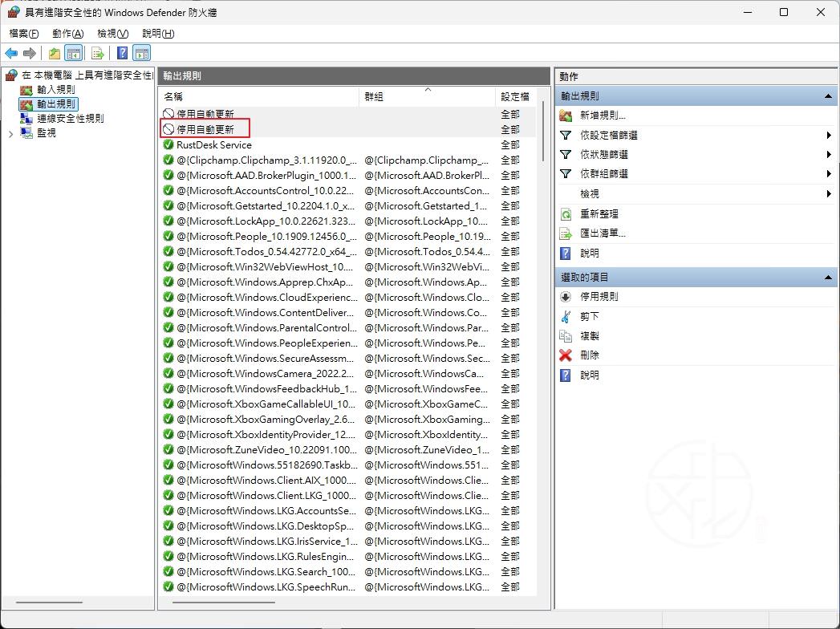This screenshot has height=629, width=840.
Task: Toggle the console tree show/hide toolbar button
Action: tap(73, 54)
